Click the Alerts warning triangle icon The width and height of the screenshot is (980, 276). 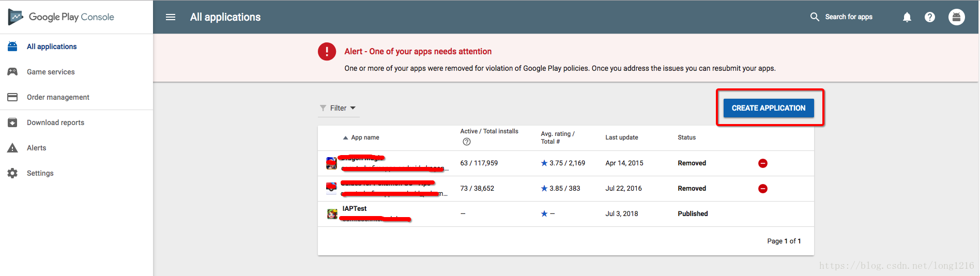pos(12,148)
